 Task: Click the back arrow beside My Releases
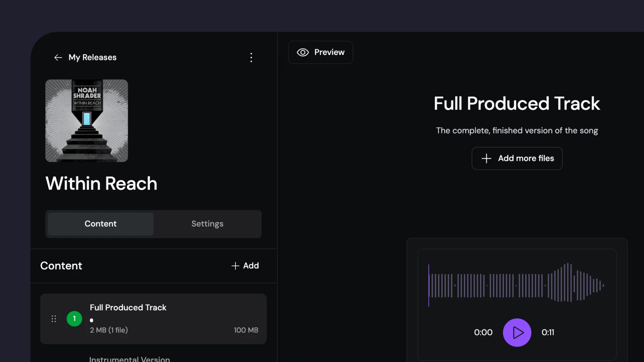click(58, 58)
